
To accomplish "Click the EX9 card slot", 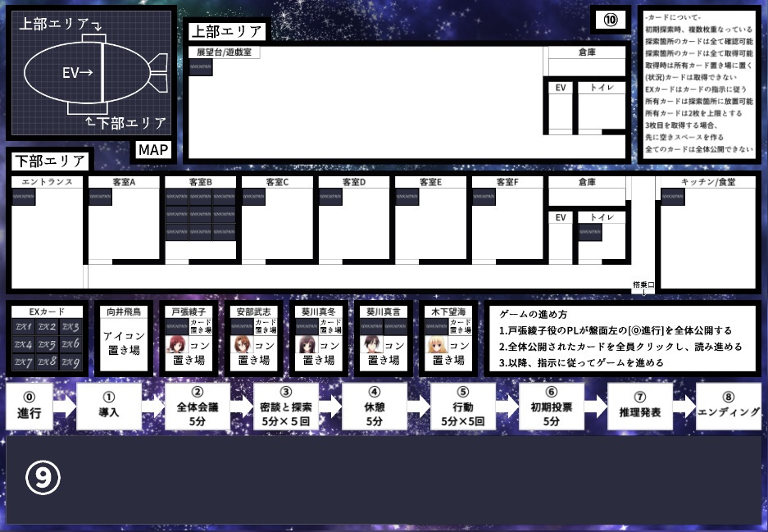I will point(71,361).
